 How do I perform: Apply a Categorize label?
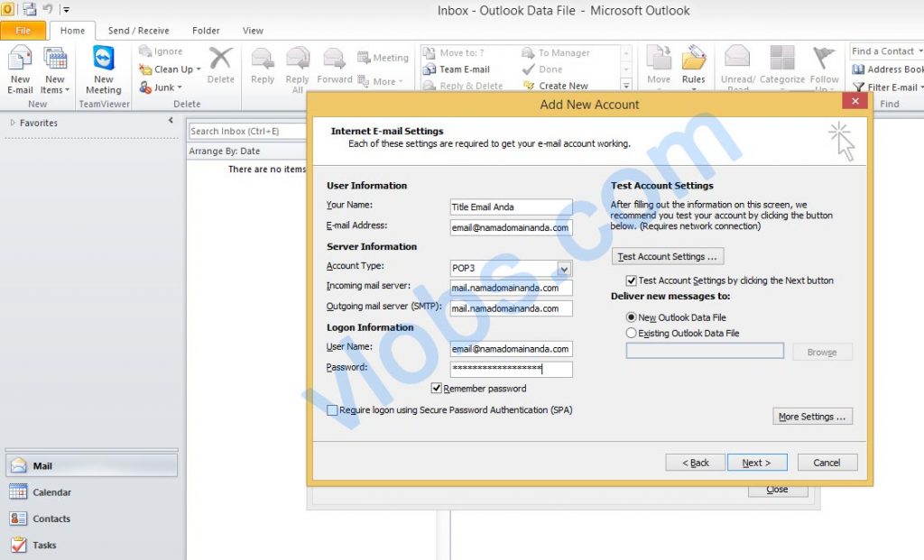[781, 69]
